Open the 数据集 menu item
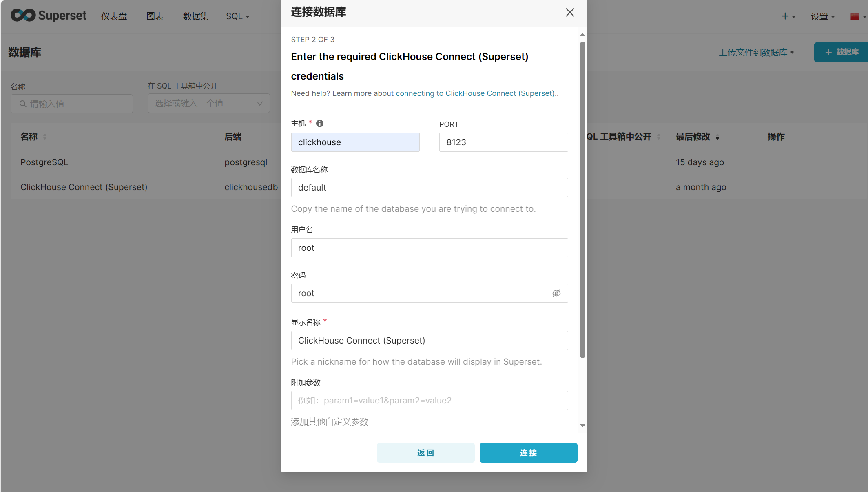 click(x=196, y=16)
